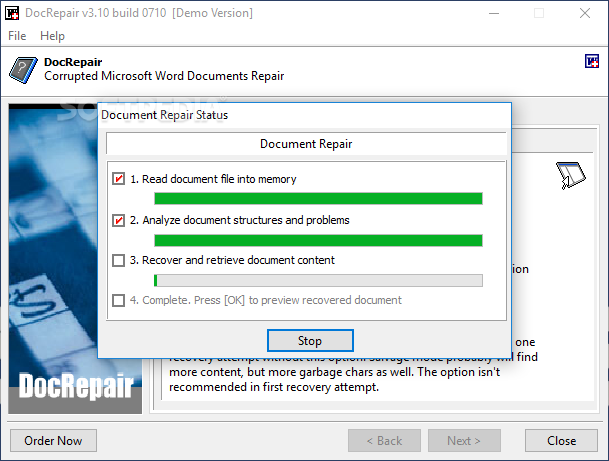The width and height of the screenshot is (609, 461).
Task: Click the 'recommended in first recovery attempt' text
Action: 274,387
